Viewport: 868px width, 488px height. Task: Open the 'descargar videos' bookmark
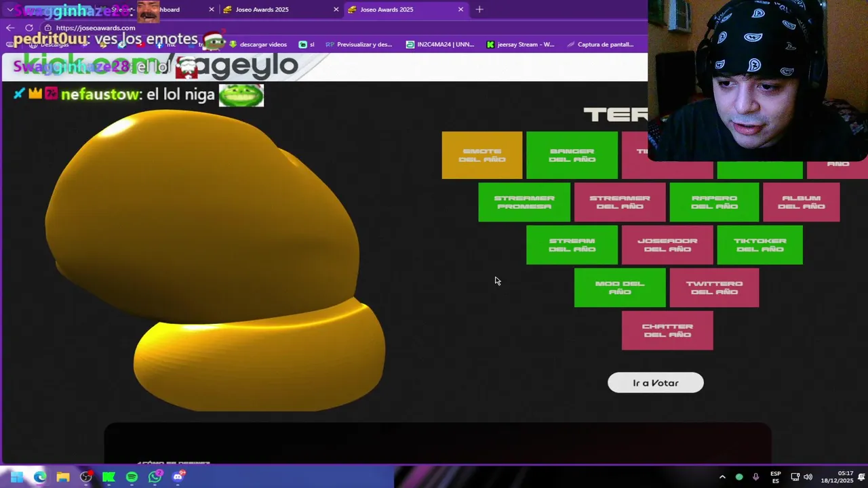(x=258, y=45)
